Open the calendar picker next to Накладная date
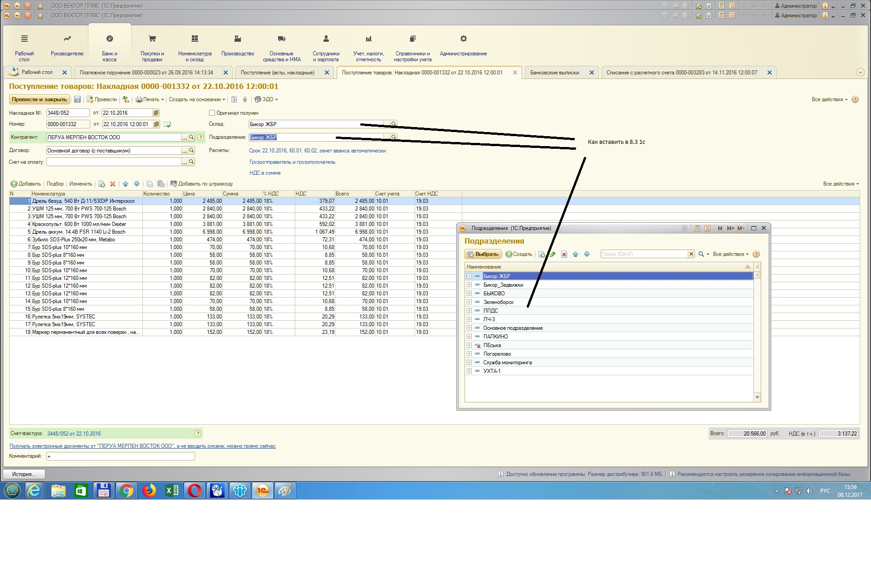This screenshot has height=588, width=871. pyautogui.click(x=156, y=113)
